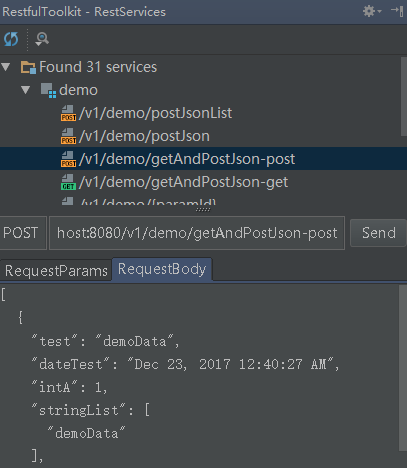Select the RequestBody tab

point(162,269)
